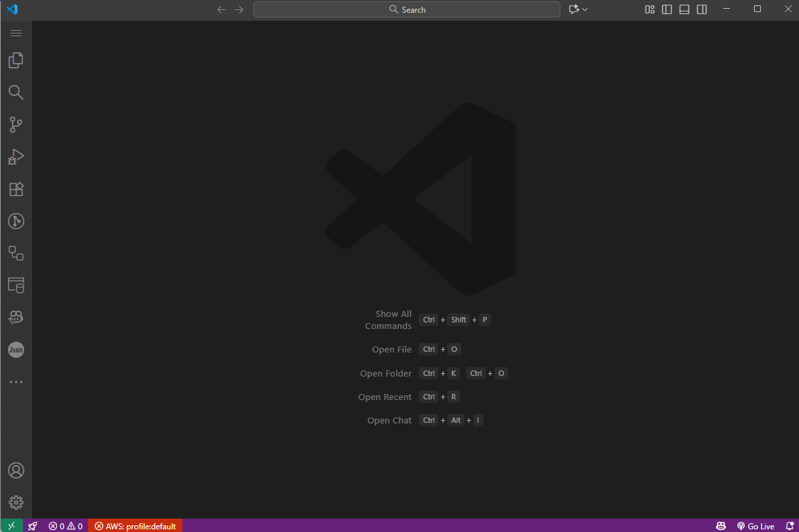Click Go Live in the status bar
The width and height of the screenshot is (799, 532).
(755, 525)
